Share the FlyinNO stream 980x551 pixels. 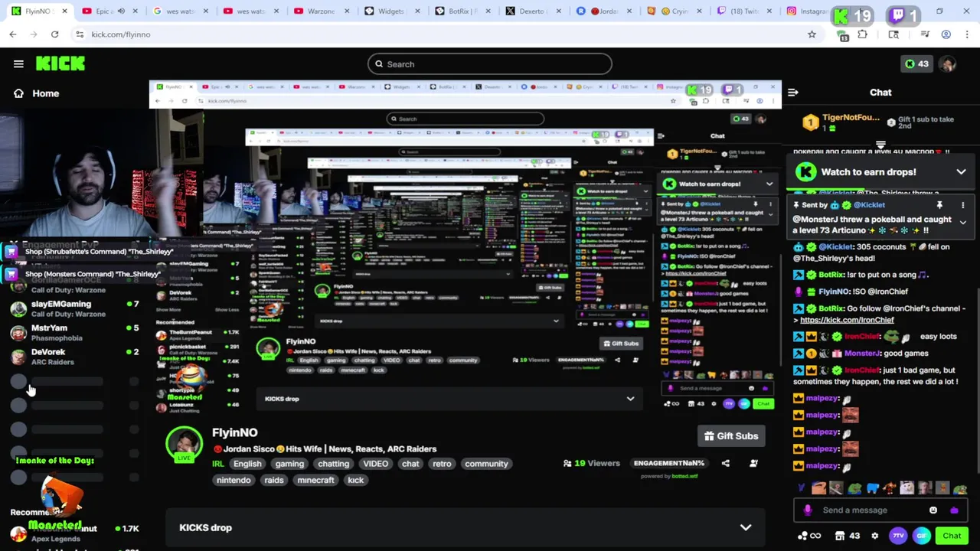click(725, 463)
